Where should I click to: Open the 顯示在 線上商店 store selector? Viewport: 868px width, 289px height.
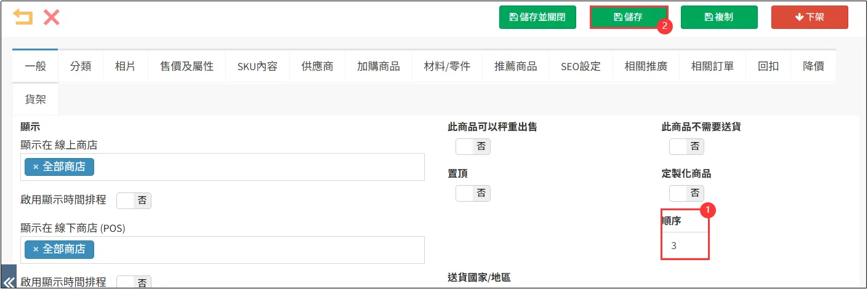(259, 167)
